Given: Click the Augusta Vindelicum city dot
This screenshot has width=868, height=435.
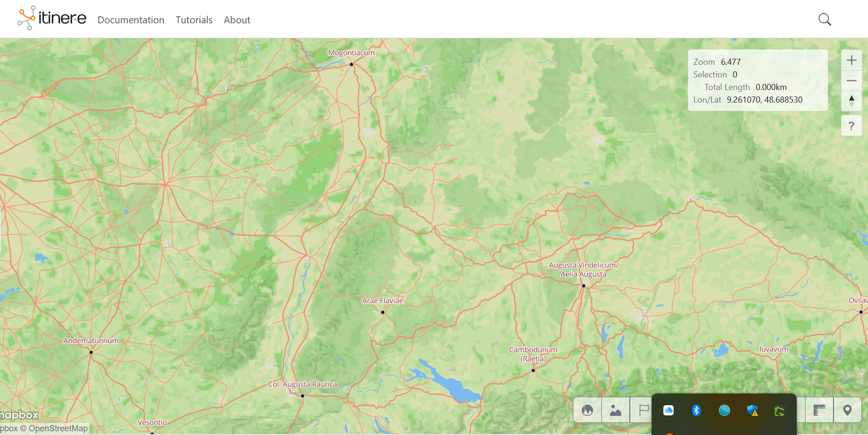Looking at the screenshot, I should pos(583,286).
